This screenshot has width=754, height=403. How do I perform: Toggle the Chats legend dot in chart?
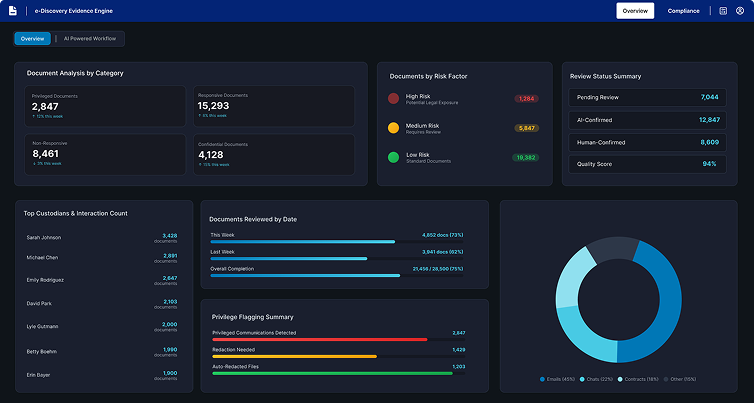[581, 380]
